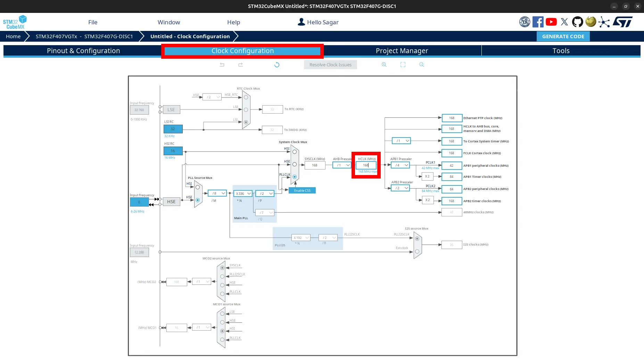
Task: Click the SYSCLK (MHz) value box
Action: [x=315, y=165]
